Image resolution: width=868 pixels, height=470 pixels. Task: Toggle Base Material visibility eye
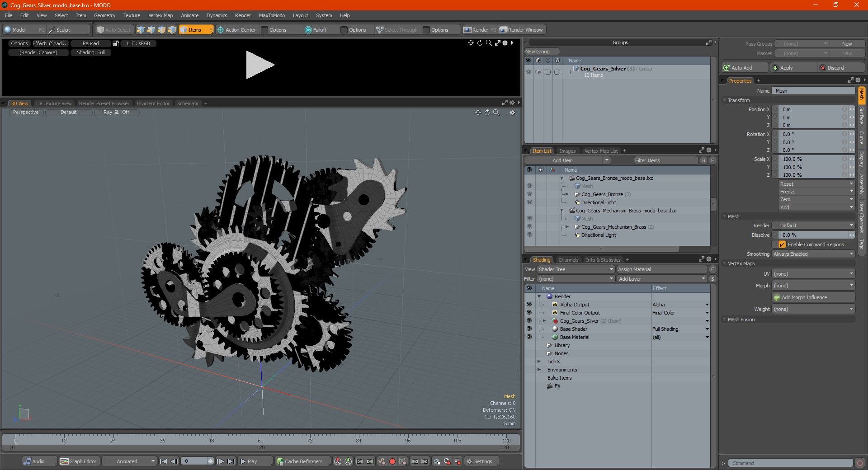click(529, 337)
